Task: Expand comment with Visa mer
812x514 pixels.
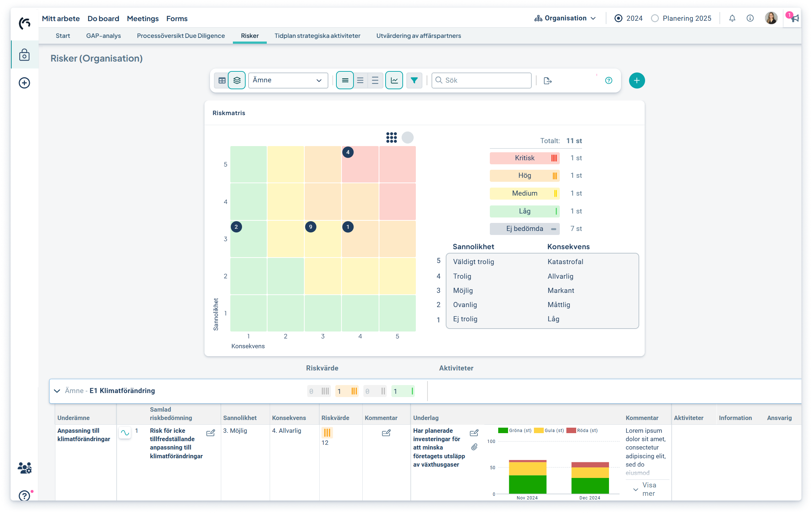Action: point(644,489)
